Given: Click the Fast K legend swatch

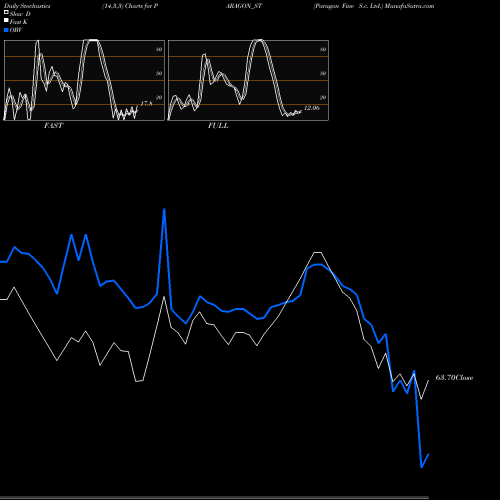Looking at the screenshot, I should 6,20.
